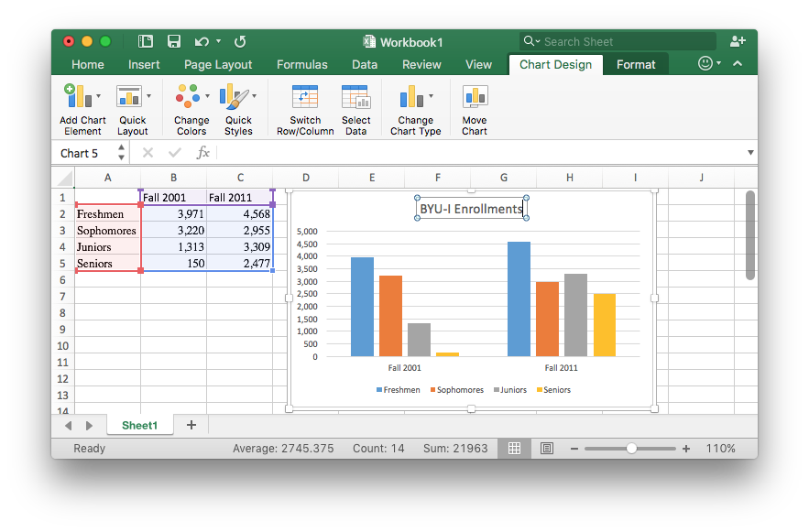This screenshot has height=532, width=809.
Task: Open the search options dropdown by the magnifier
Action: (531, 41)
